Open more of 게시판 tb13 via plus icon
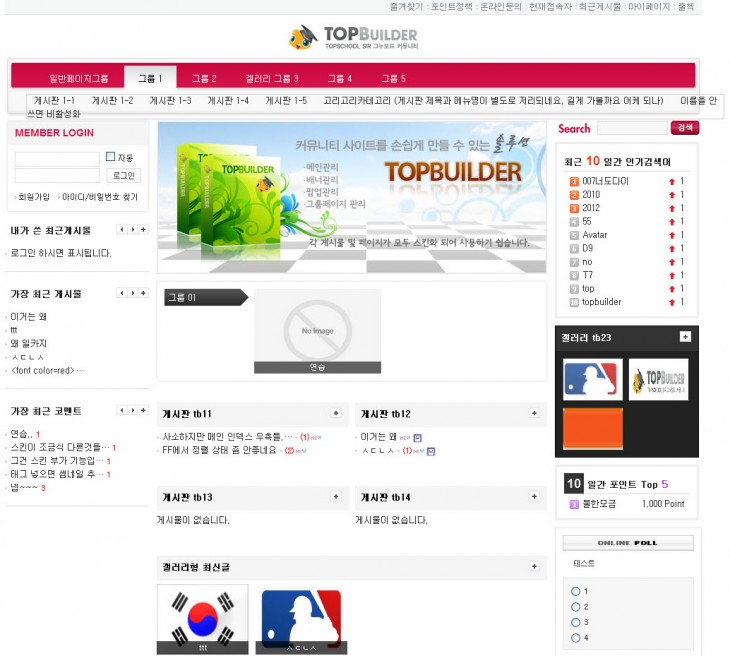 point(336,497)
